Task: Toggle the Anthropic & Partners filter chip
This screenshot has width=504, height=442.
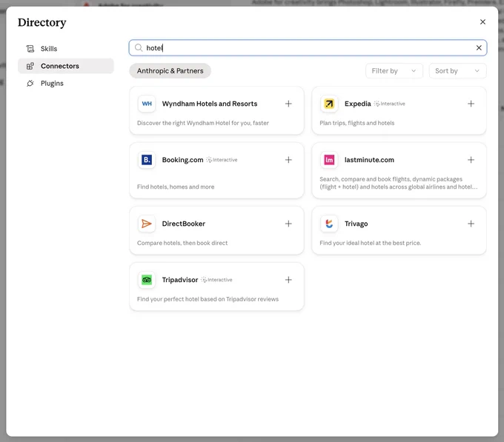Action: coord(170,71)
